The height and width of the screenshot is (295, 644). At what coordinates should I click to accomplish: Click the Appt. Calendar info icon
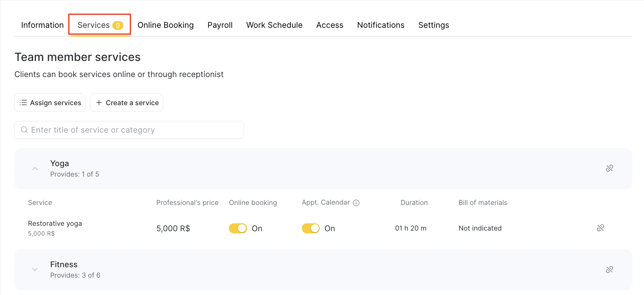point(356,203)
